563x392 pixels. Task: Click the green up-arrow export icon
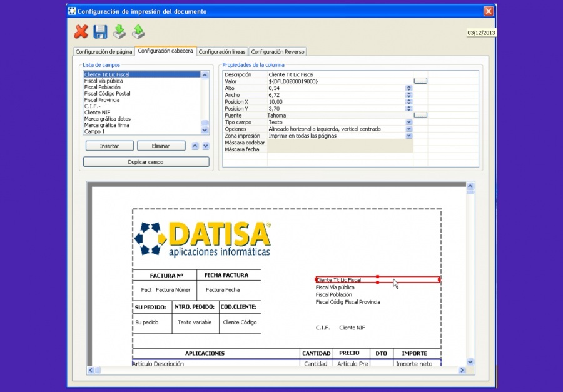pos(138,32)
